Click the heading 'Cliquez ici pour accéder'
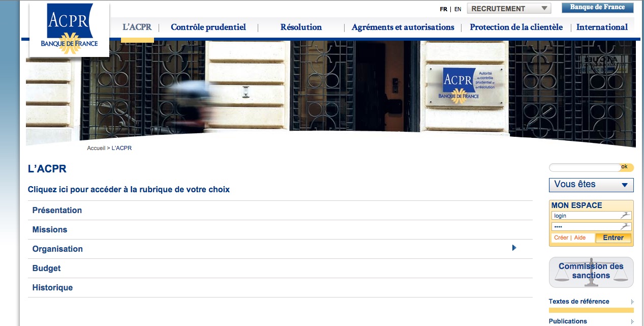The image size is (644, 326). coord(129,189)
